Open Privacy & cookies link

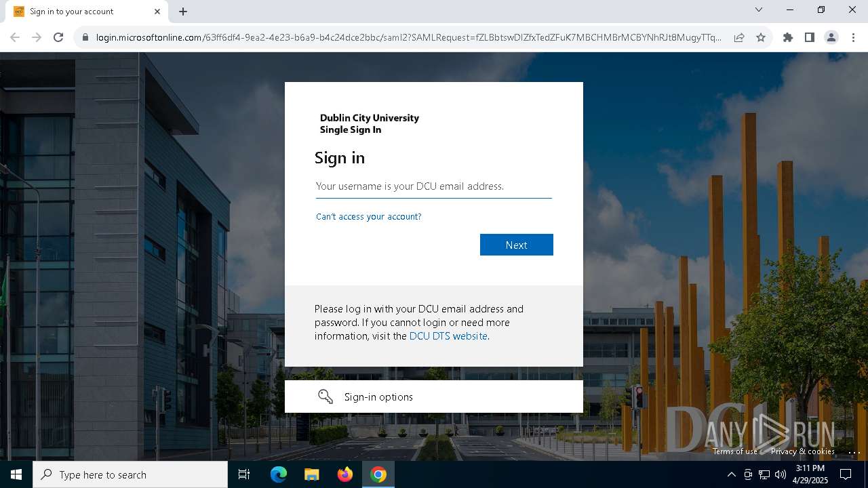click(803, 451)
